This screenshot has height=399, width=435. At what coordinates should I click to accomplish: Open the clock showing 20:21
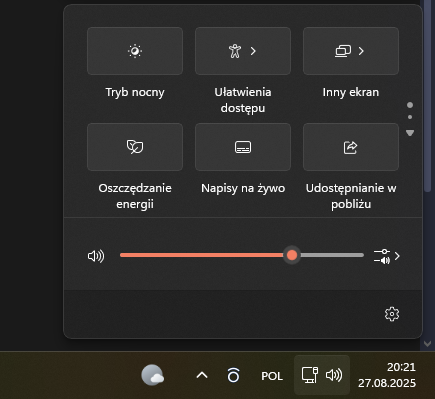click(x=401, y=367)
